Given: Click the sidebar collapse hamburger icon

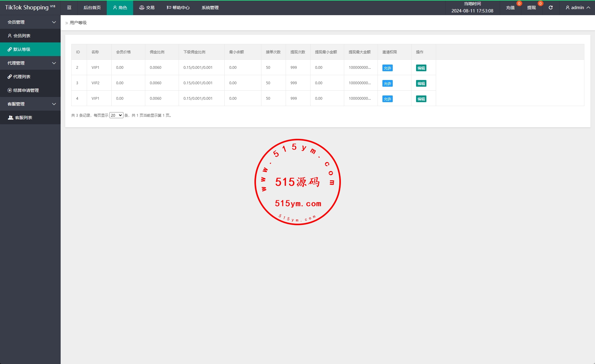Looking at the screenshot, I should 69,8.
